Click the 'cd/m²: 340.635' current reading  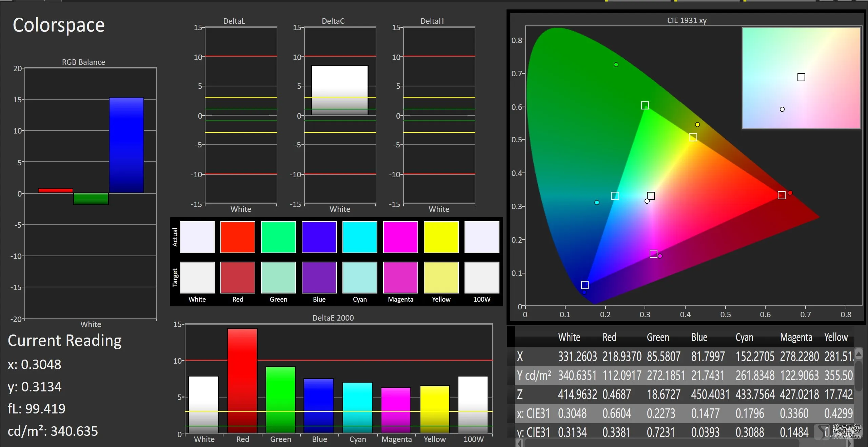point(53,431)
